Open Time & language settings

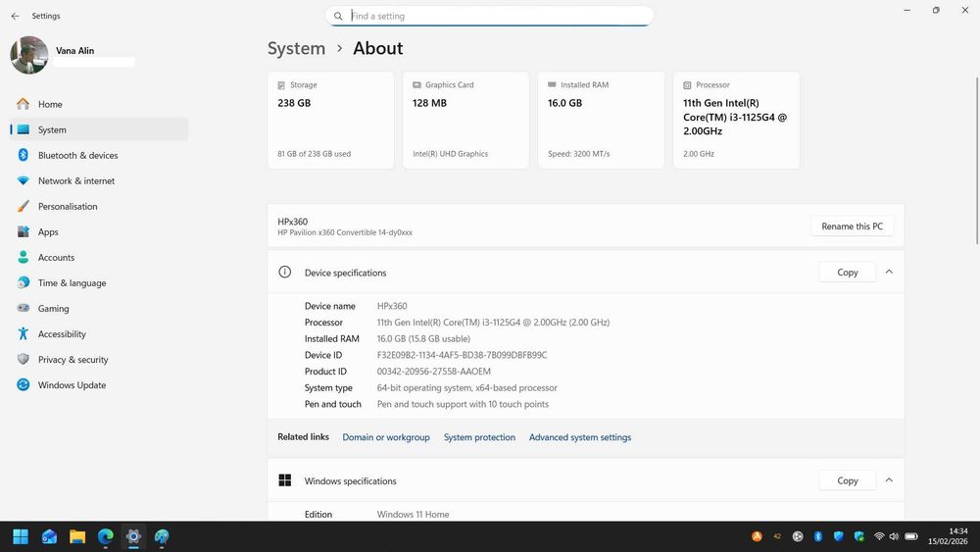(x=99, y=282)
